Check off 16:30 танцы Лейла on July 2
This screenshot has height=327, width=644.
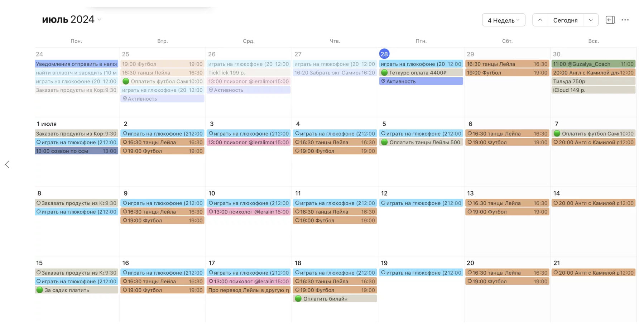click(x=125, y=142)
